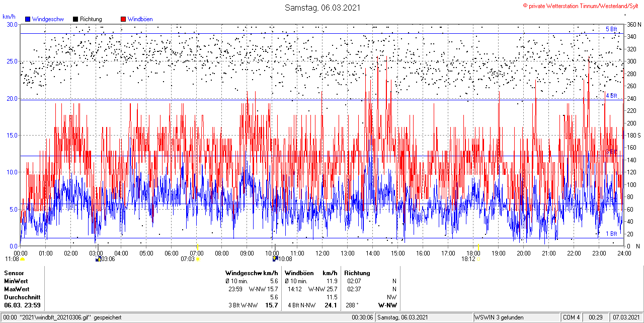
Task: Click the 12:00 time axis label
Action: click(323, 253)
